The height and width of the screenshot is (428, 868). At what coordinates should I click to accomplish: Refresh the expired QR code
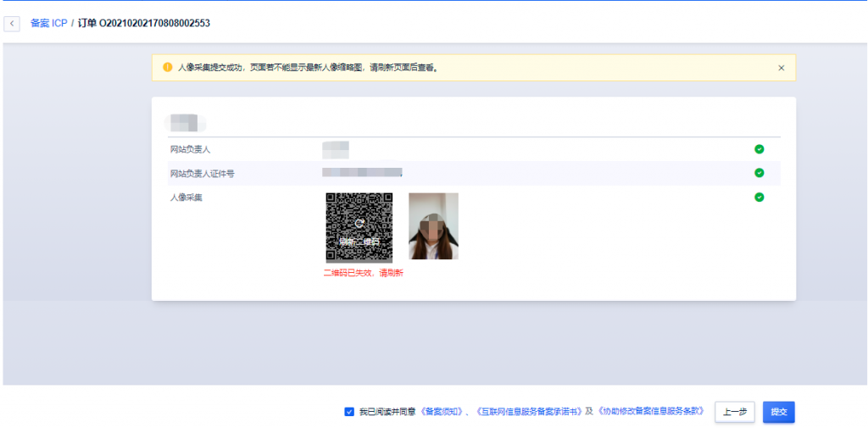(359, 226)
